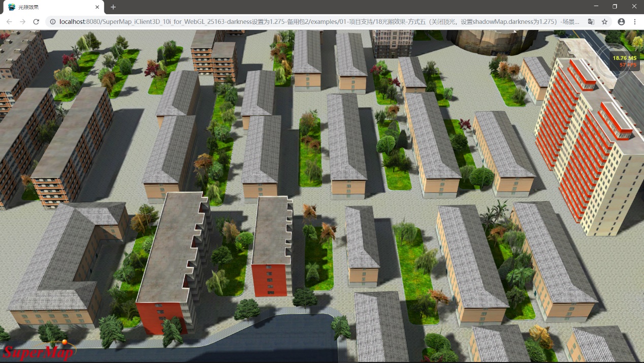Click the browser forward arrow
Viewport: 644px width, 363px height.
tap(22, 22)
